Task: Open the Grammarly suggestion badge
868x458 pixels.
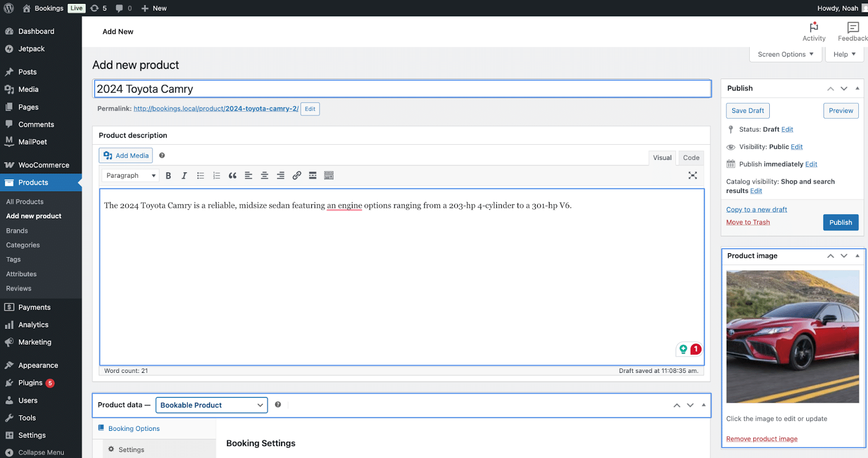Action: pos(695,349)
